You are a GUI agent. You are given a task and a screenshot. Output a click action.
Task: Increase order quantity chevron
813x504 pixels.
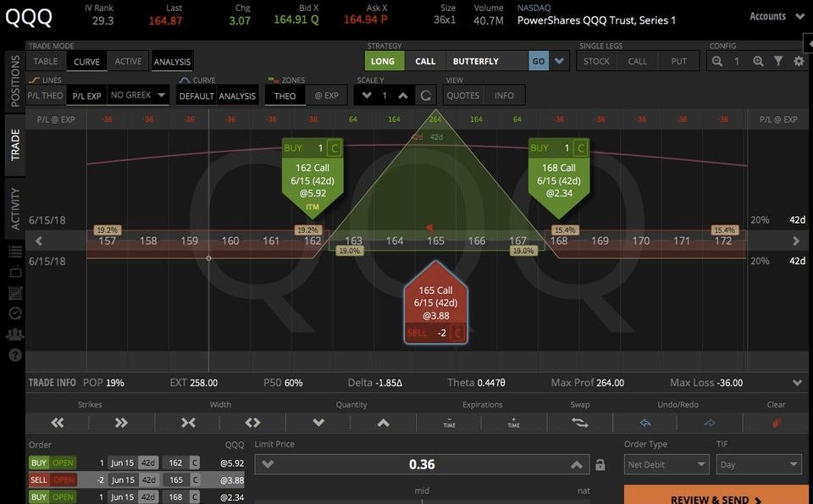pyautogui.click(x=383, y=423)
